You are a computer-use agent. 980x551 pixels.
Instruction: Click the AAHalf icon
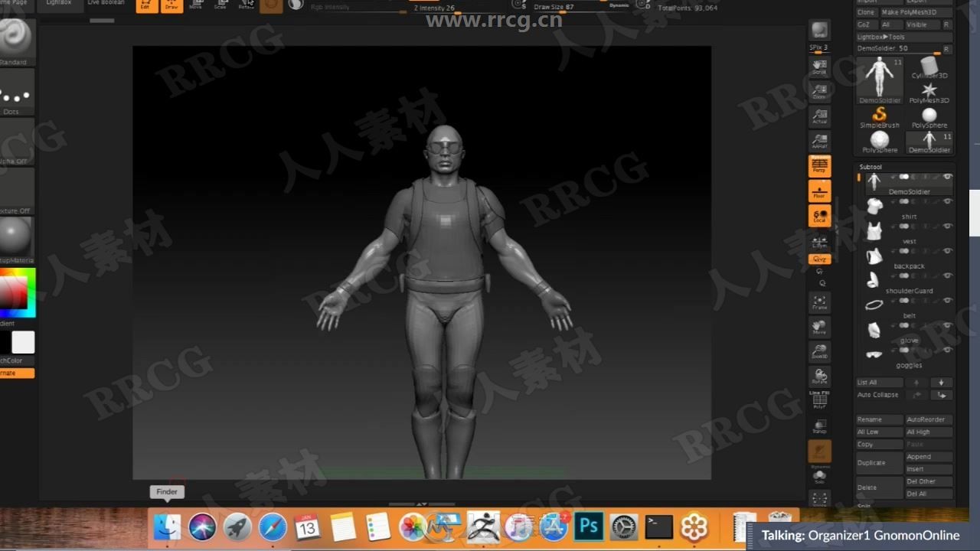pos(819,142)
